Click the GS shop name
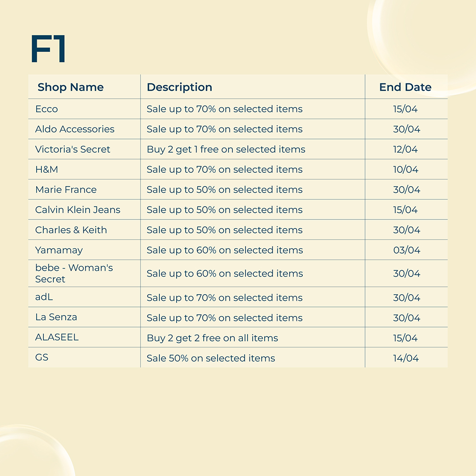The width and height of the screenshot is (476, 476). click(42, 357)
